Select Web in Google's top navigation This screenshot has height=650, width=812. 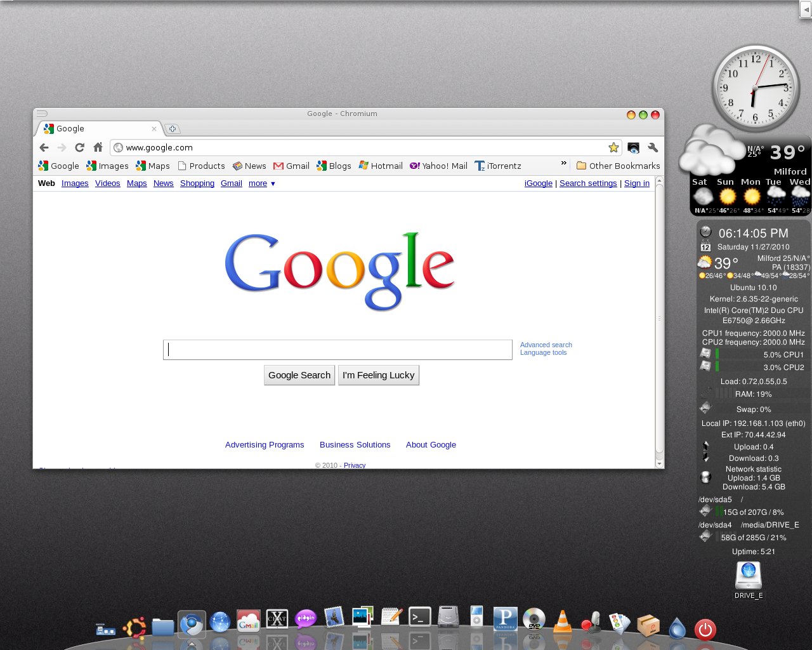pos(46,183)
